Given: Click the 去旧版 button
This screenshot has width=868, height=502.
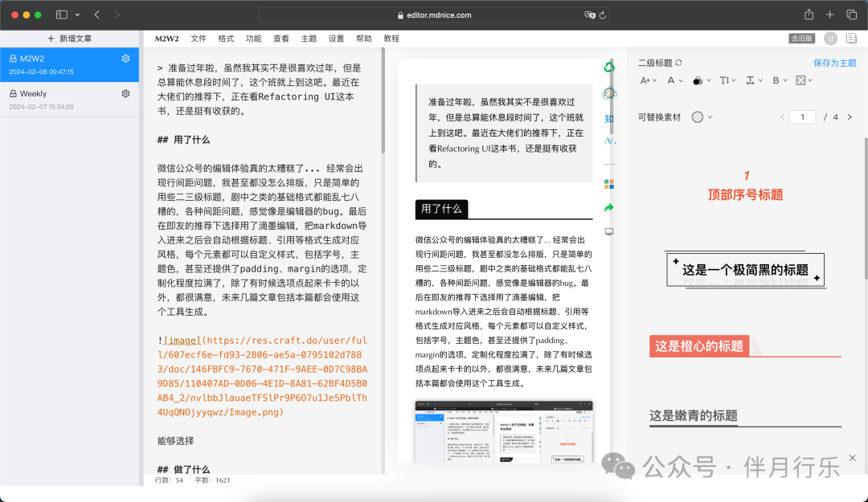Looking at the screenshot, I should [802, 39].
